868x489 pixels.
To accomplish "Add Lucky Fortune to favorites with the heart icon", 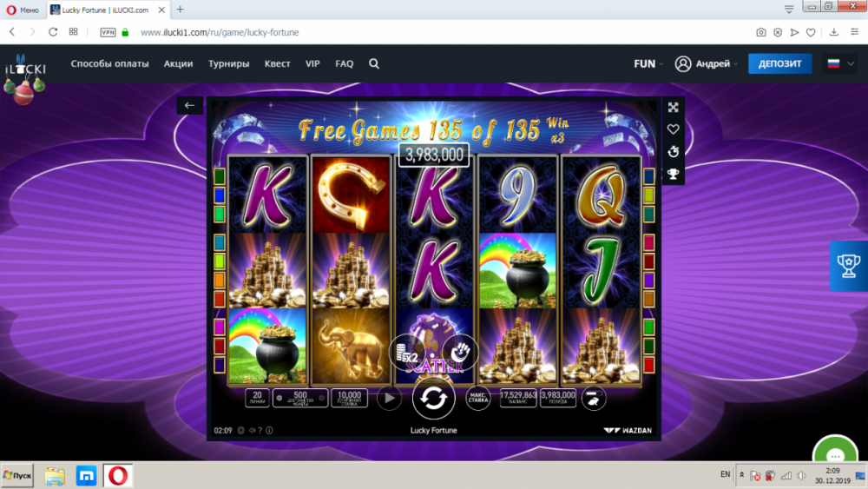I will (x=674, y=129).
